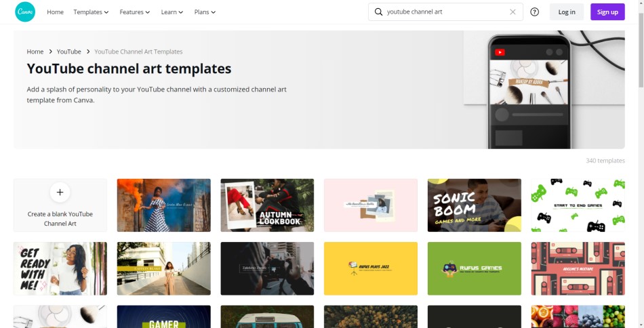This screenshot has height=328, width=644.
Task: Open the Autumn Lookbook template
Action: (267, 205)
